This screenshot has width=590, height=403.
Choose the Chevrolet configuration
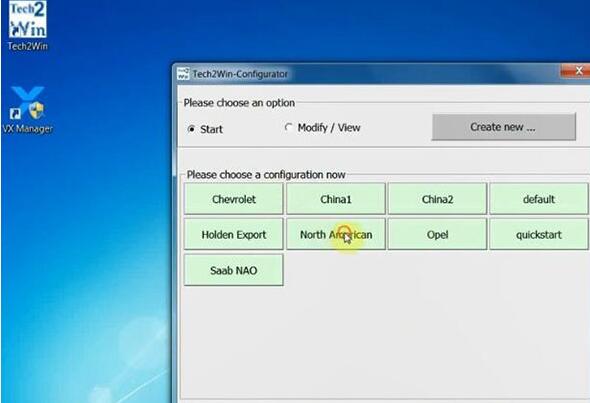233,199
